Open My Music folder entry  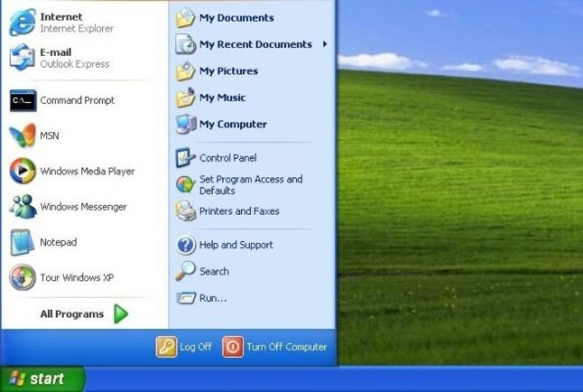click(222, 98)
